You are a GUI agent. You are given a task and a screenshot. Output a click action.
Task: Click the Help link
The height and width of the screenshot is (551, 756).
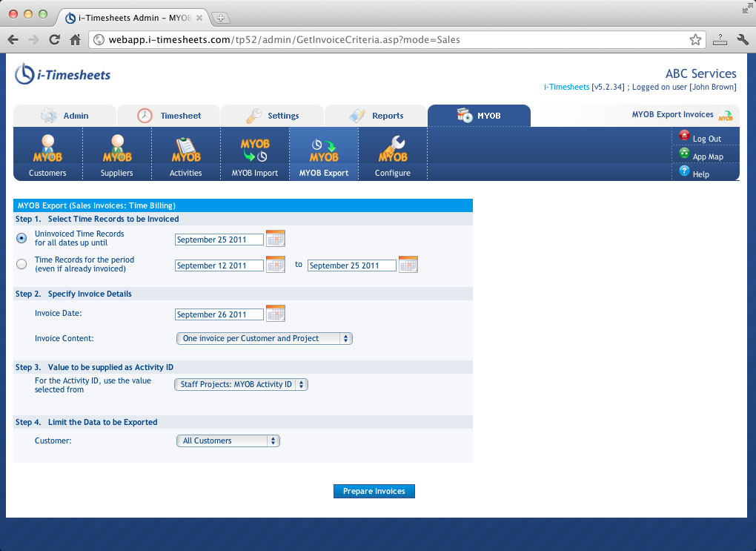coord(701,175)
